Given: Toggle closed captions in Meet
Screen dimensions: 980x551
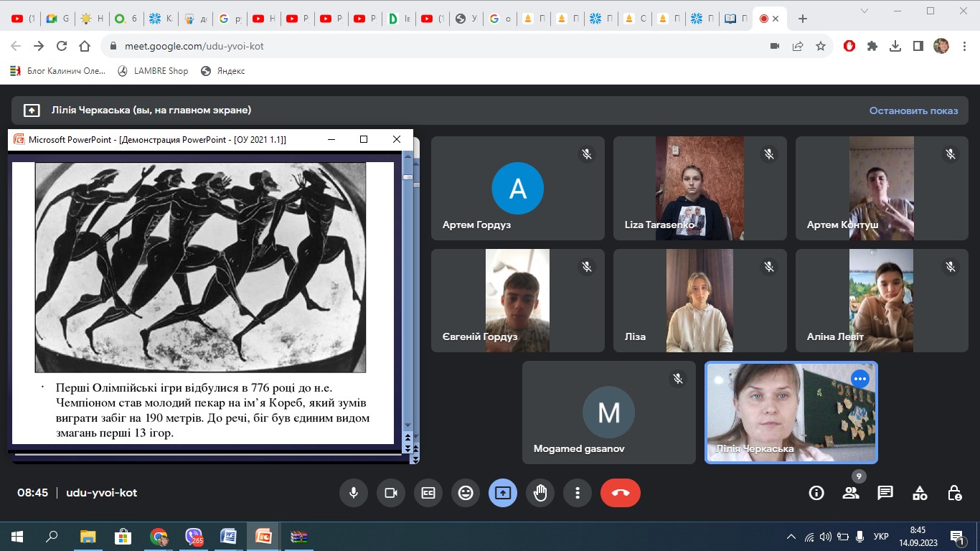Looking at the screenshot, I should click(x=428, y=493).
